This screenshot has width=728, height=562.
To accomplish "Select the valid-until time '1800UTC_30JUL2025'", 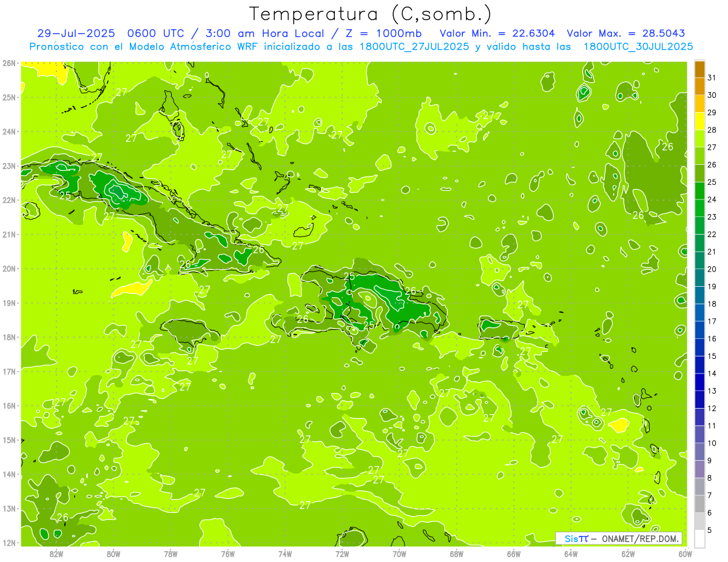I will point(638,47).
